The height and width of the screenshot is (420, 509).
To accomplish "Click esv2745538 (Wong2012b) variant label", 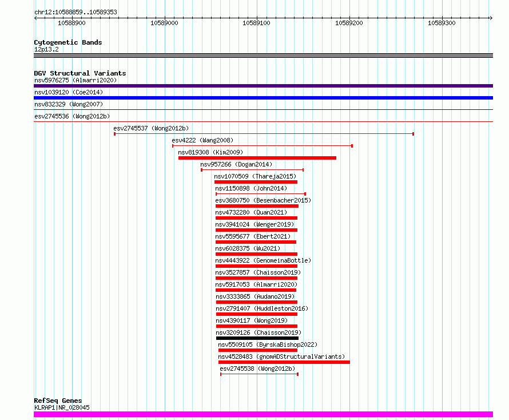I will (x=258, y=369).
